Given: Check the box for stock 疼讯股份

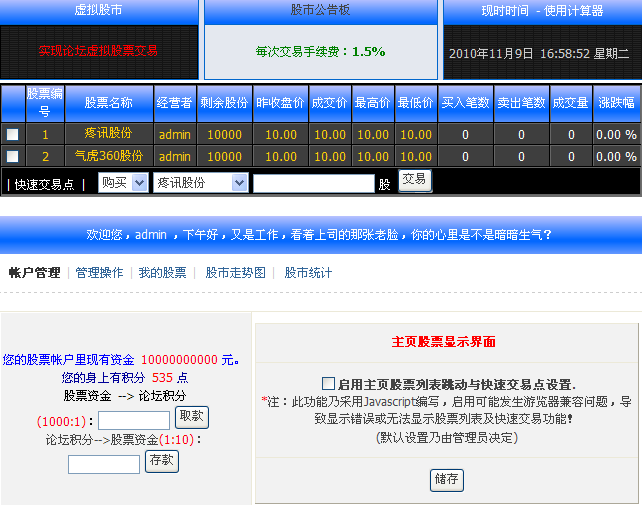Looking at the screenshot, I should tap(13, 134).
